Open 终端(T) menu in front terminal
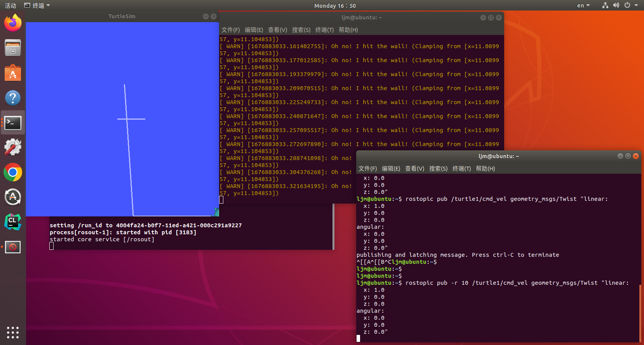Viewport: 644px width, 345px height. point(462,169)
